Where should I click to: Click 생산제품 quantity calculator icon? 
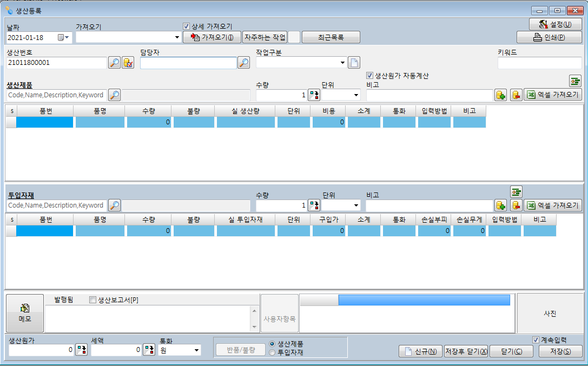(314, 95)
